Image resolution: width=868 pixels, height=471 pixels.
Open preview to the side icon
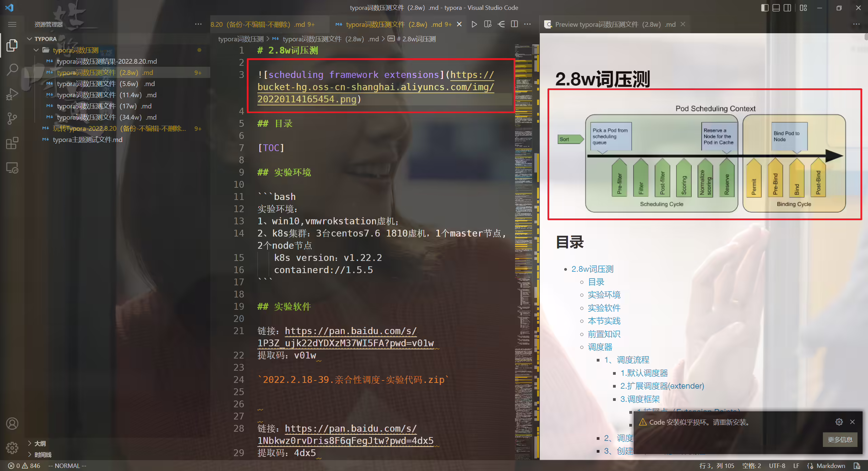pyautogui.click(x=488, y=24)
